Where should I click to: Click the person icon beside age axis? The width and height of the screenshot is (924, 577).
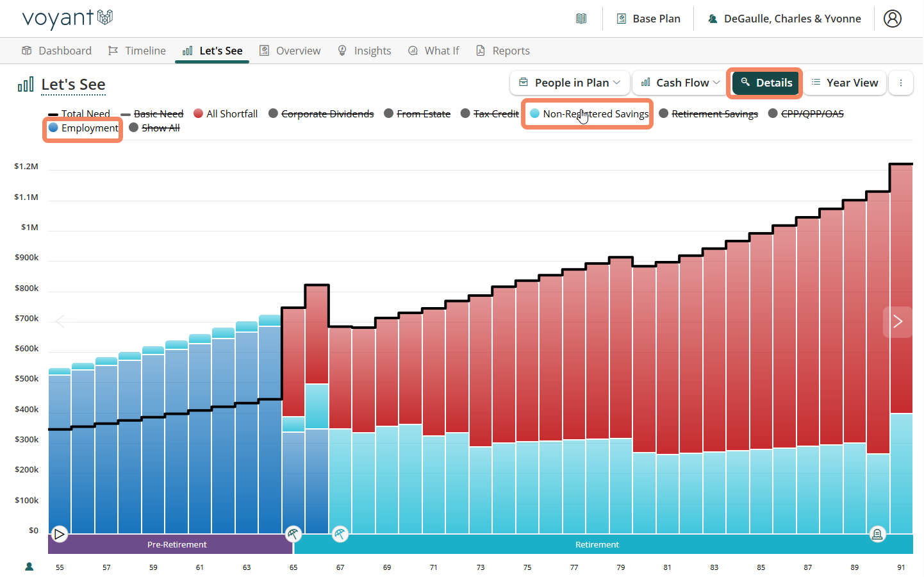click(x=29, y=566)
